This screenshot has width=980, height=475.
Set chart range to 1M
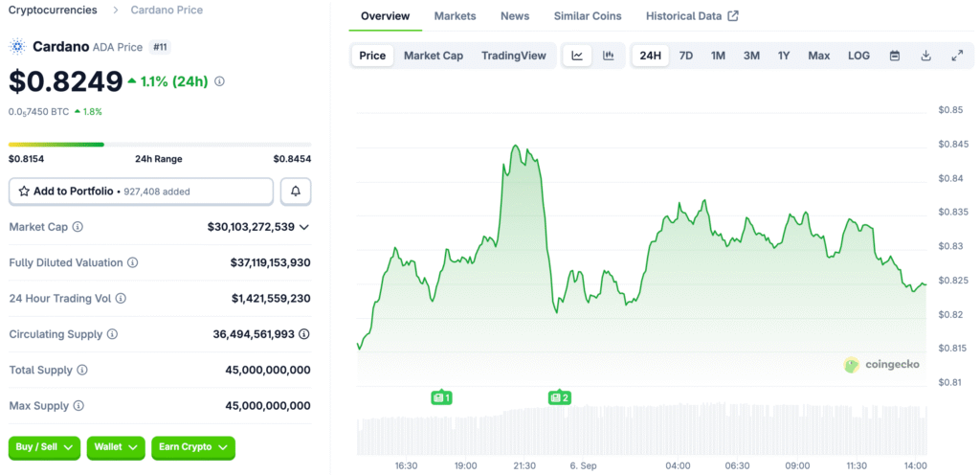[718, 56]
